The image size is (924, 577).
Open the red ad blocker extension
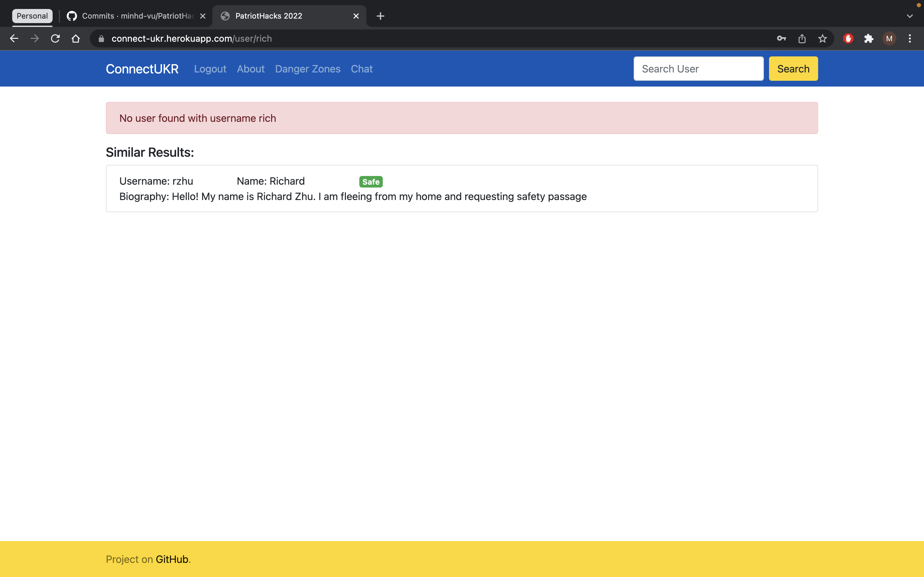(848, 38)
